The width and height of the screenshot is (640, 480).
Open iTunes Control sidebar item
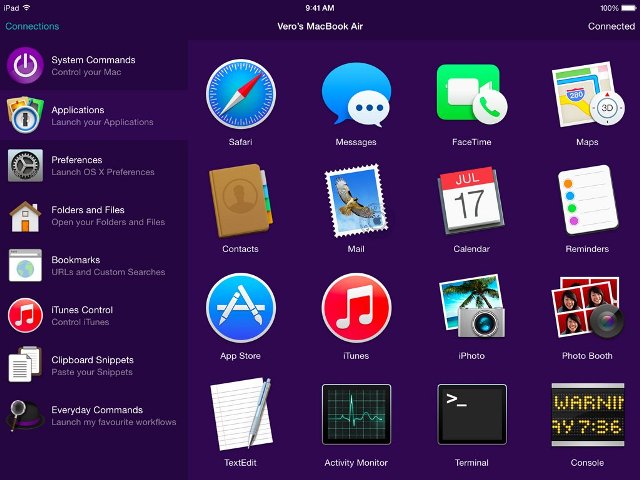94,316
